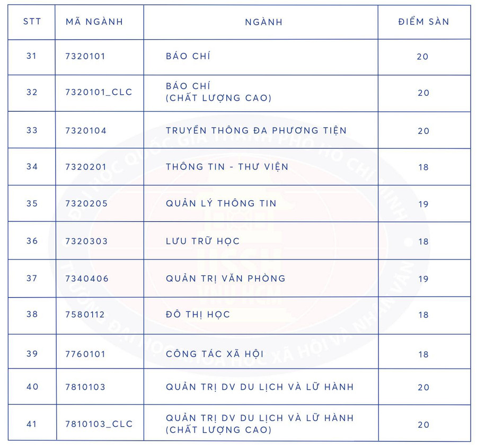Click the QUẢN TRỊ VĂN PHÒNG cell
Viewport: 477px width, 448px height.
pos(225,278)
